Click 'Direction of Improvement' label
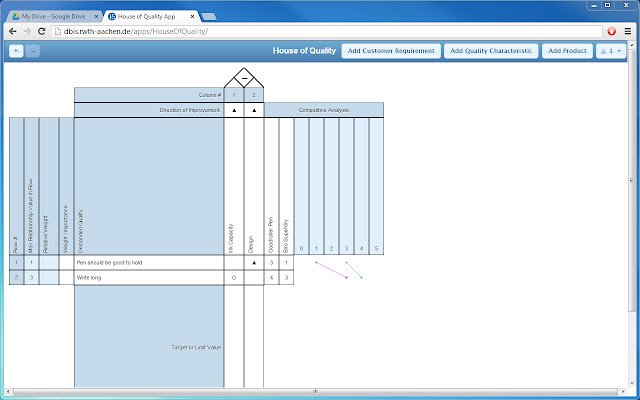Viewport: 640px width, 400px height. tap(190, 110)
